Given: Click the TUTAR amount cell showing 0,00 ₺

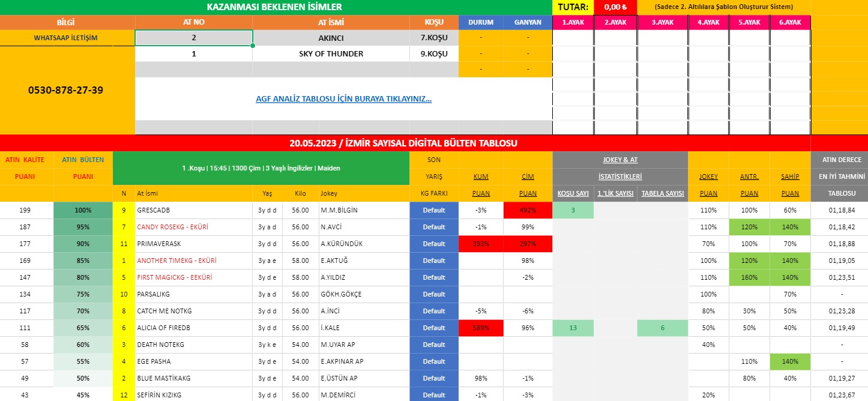Looking at the screenshot, I should [615, 7].
